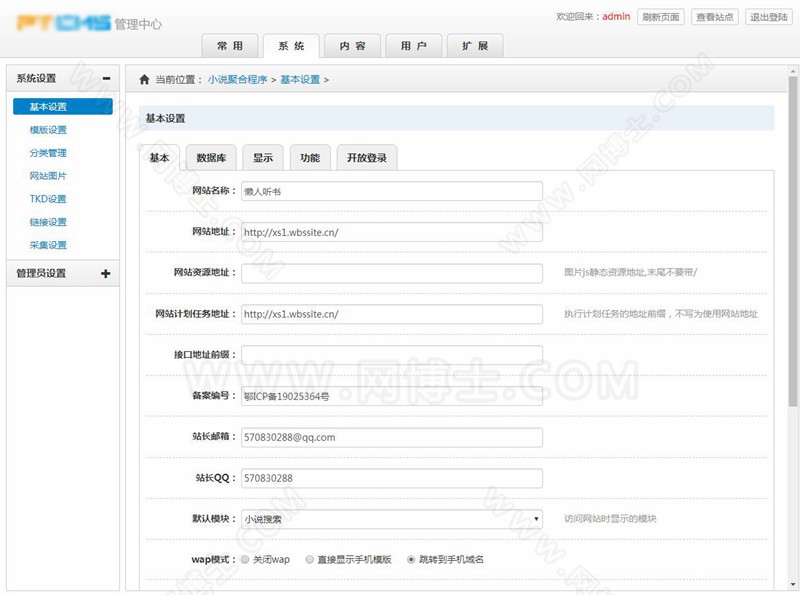This screenshot has width=800, height=595.
Task: Open the 显示 settings tab
Action: (263, 158)
